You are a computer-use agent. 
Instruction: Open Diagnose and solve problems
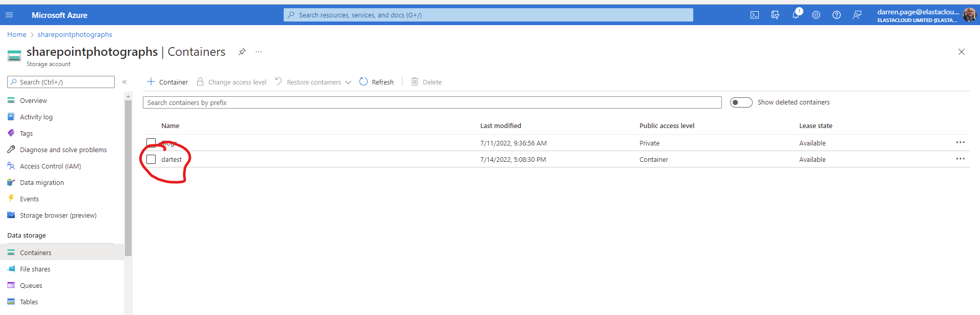[63, 150]
